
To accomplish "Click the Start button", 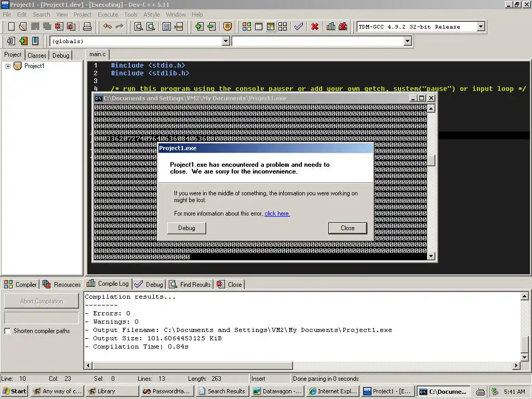I will [x=15, y=391].
